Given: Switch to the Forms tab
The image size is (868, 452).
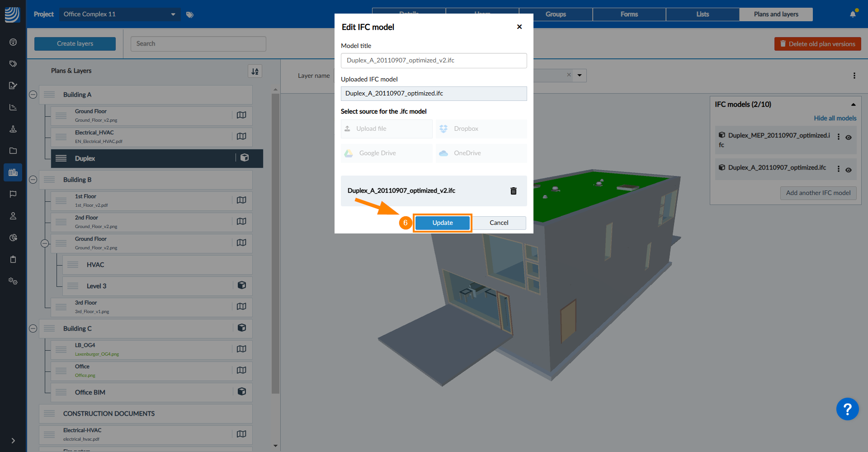Looking at the screenshot, I should [x=629, y=14].
